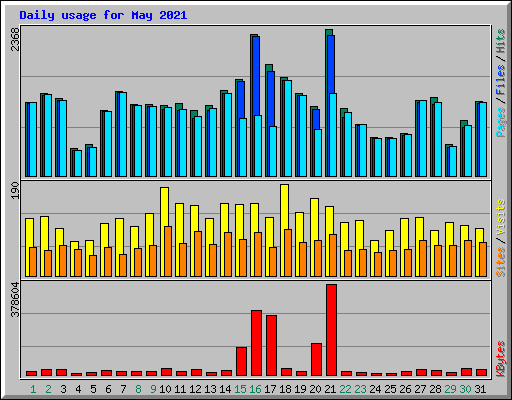
Task: Click day 22 on the x-axis
Action: click(x=345, y=389)
